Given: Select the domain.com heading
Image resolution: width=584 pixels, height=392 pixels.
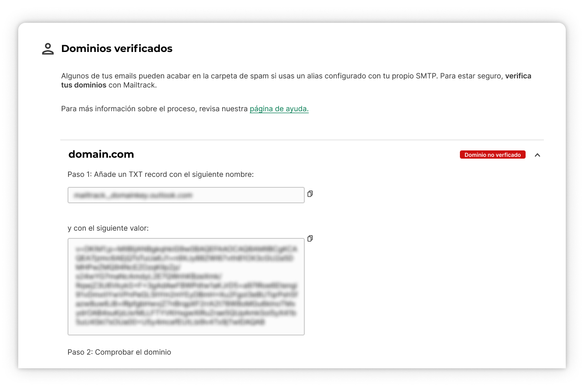Looking at the screenshot, I should [x=101, y=155].
